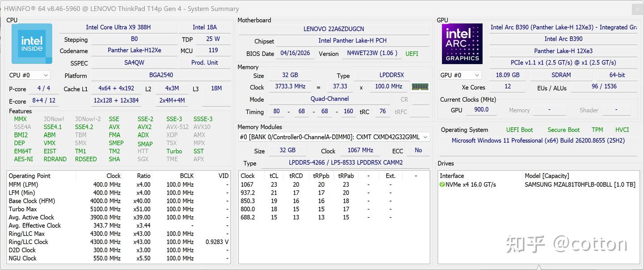Click the Secure Boot label

click(x=563, y=130)
